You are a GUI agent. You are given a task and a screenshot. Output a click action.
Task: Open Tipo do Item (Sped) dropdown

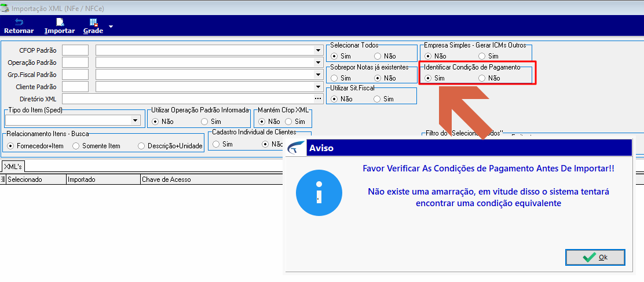click(x=135, y=120)
